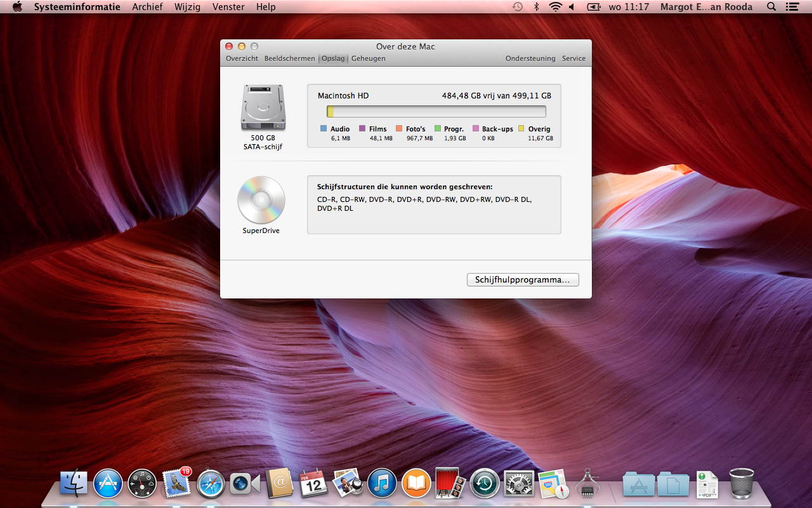The image size is (812, 508).
Task: Open the PDF document in the dock
Action: point(707,485)
